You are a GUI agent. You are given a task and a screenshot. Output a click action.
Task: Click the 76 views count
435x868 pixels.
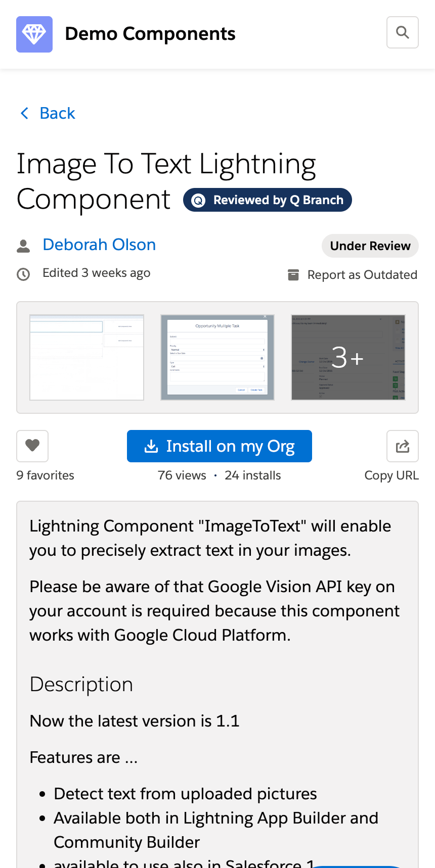tap(182, 475)
